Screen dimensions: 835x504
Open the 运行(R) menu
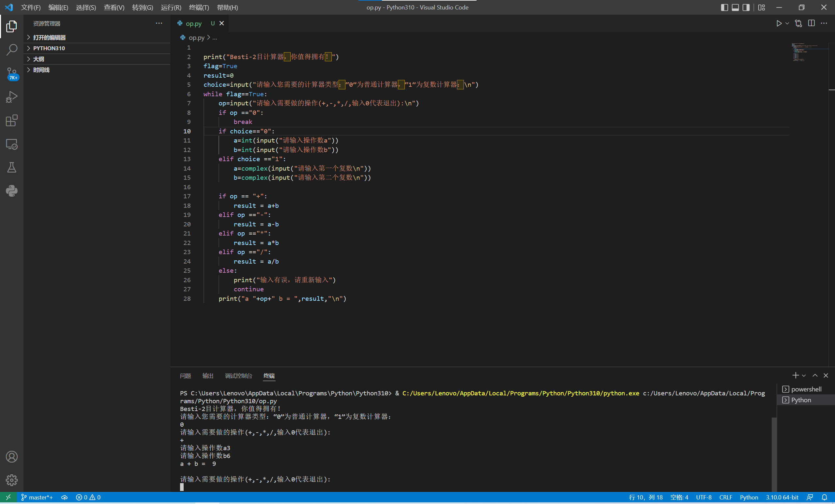[x=171, y=8]
